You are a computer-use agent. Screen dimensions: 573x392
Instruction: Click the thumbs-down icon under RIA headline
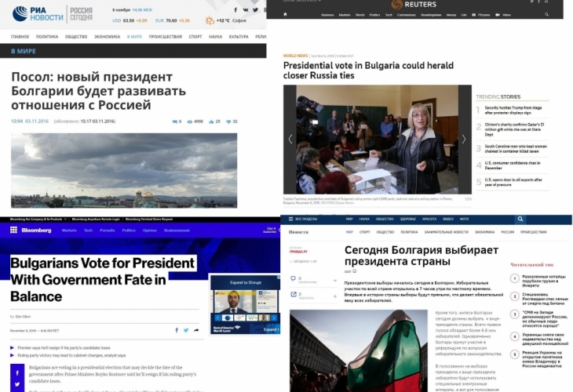pos(228,122)
